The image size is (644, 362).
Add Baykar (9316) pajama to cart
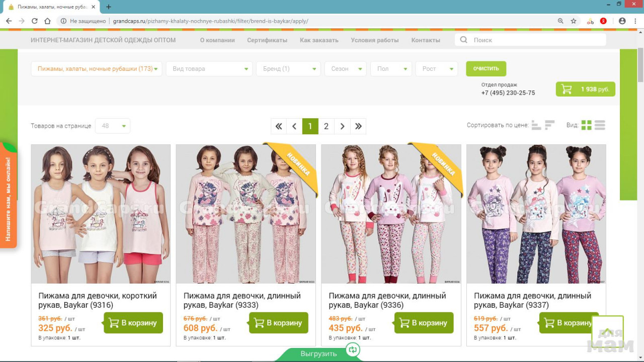pyautogui.click(x=133, y=323)
